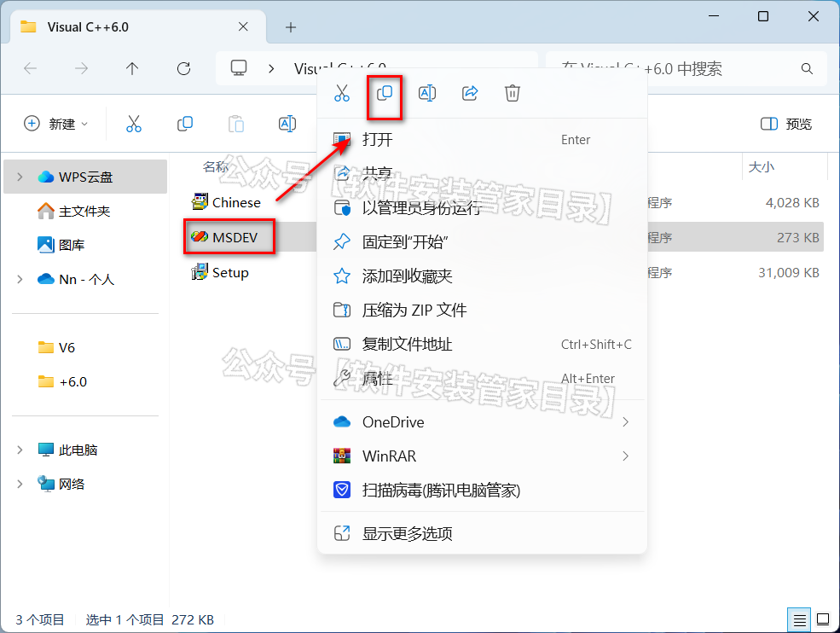Click the Delete trash icon in context menu
840x633 pixels.
tap(513, 93)
